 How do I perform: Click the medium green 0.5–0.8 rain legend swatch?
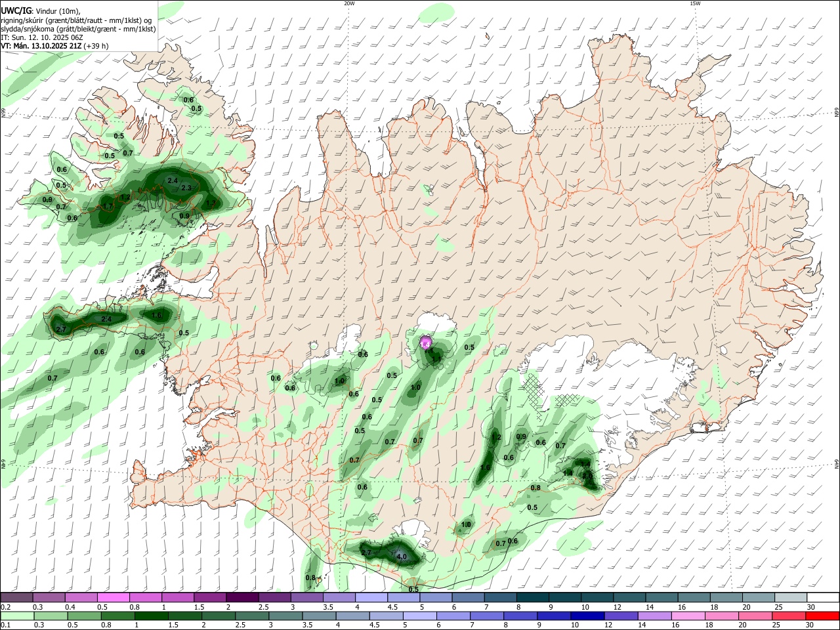coord(84,616)
